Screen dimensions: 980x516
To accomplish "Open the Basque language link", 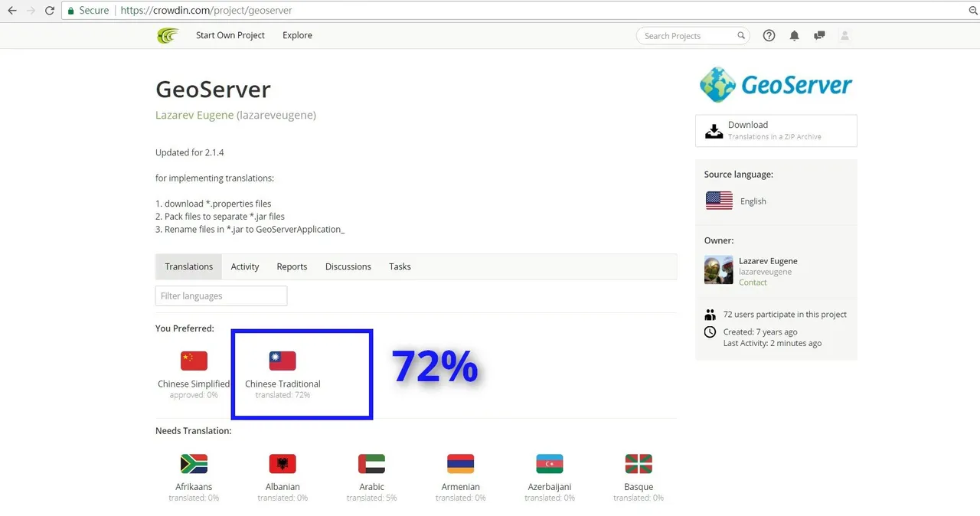I will (639, 487).
